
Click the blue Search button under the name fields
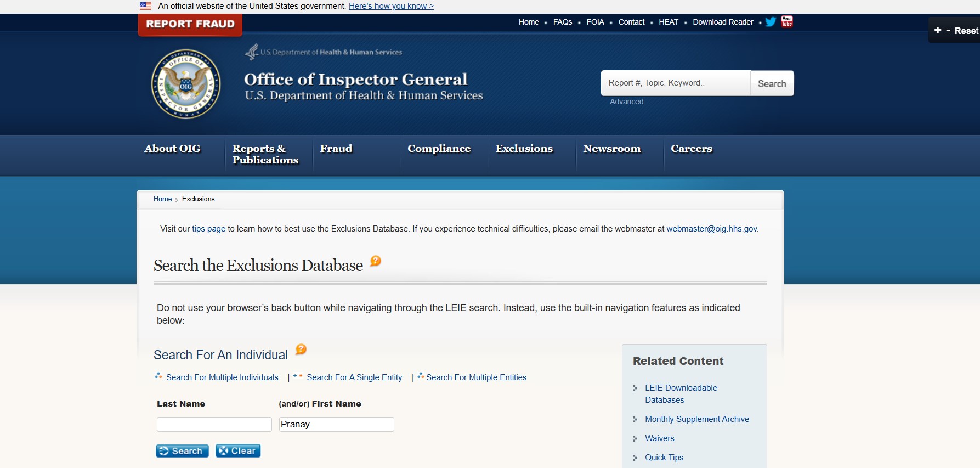pos(182,451)
